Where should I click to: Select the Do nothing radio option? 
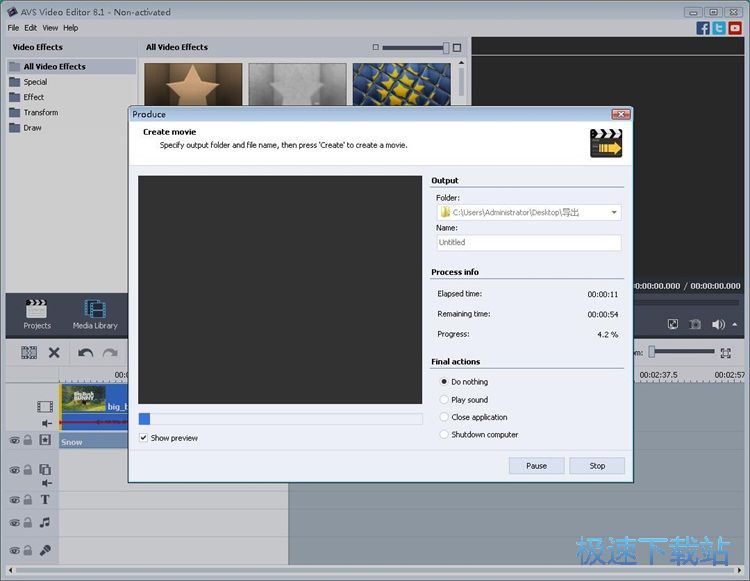pos(444,382)
